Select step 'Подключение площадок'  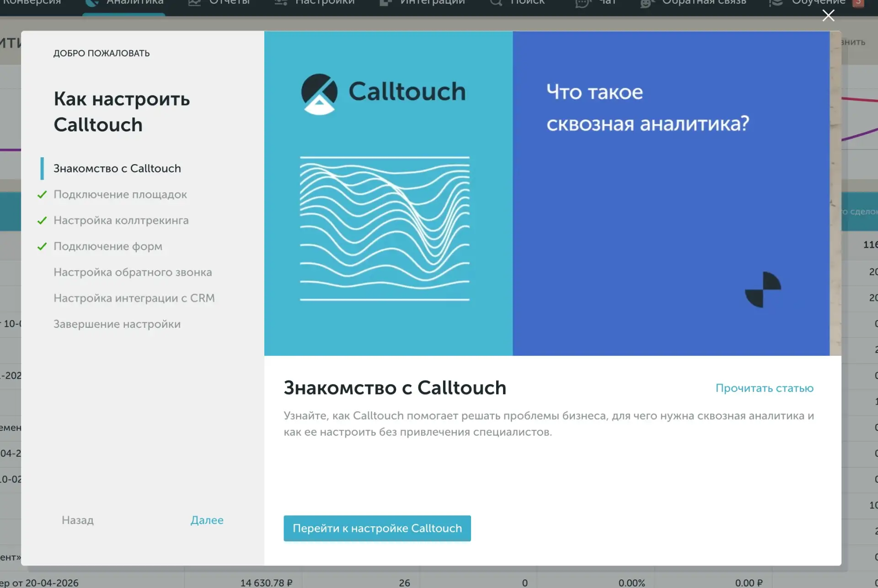[x=120, y=195]
